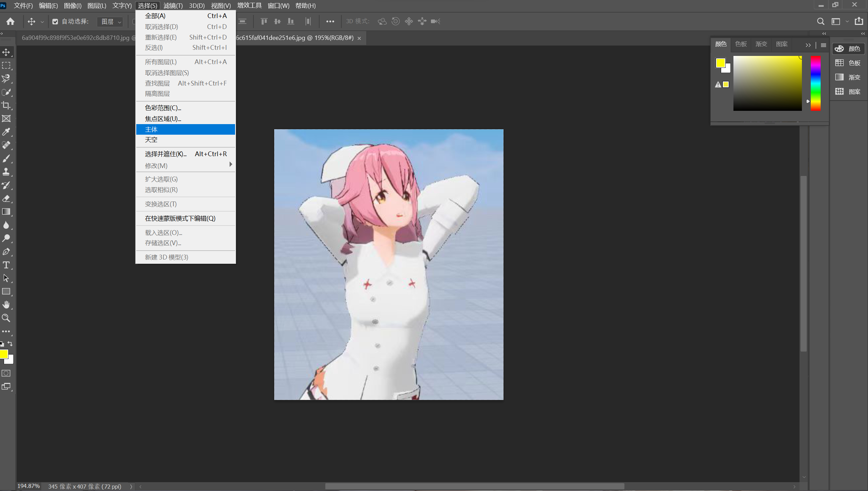
Task: Click the Change Screen Mode icon
Action: [x=6, y=386]
